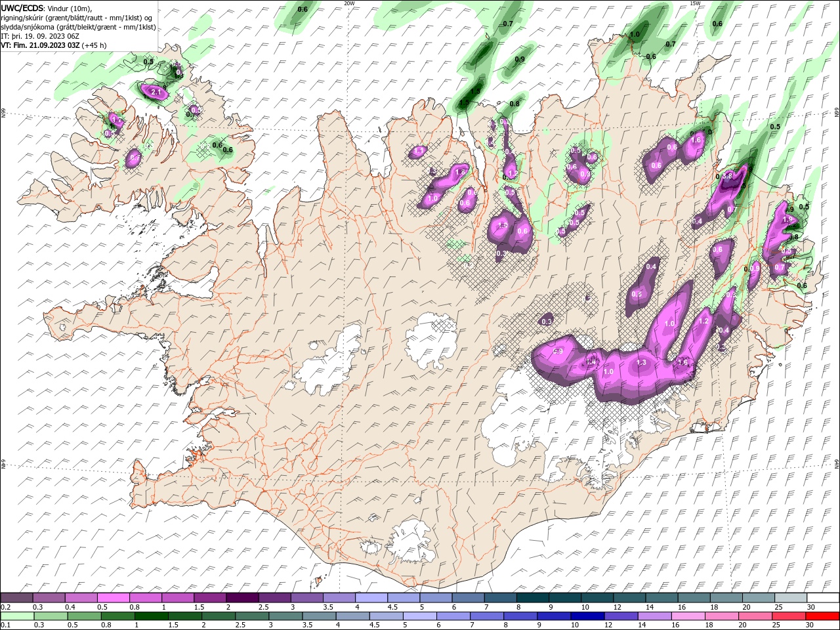Click the 10 label on the upper legend
840x630 pixels.
tap(585, 607)
